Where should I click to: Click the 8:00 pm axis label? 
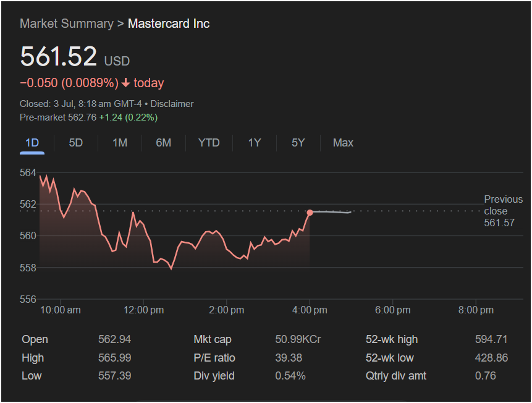pyautogui.click(x=476, y=310)
